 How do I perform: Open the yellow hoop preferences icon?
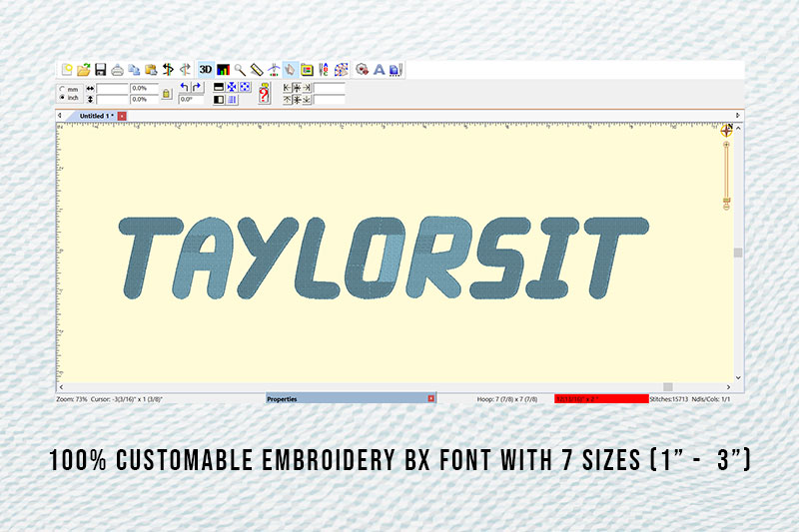coord(307,70)
